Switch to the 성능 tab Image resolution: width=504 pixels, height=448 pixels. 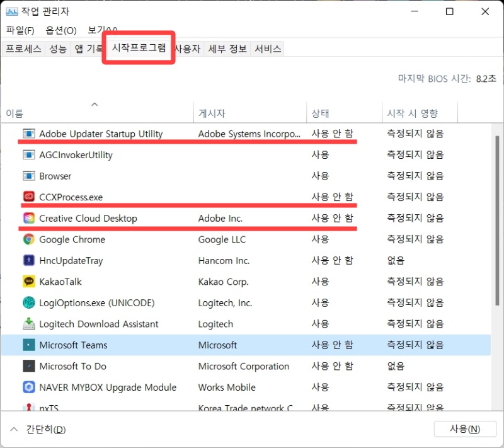coord(58,49)
